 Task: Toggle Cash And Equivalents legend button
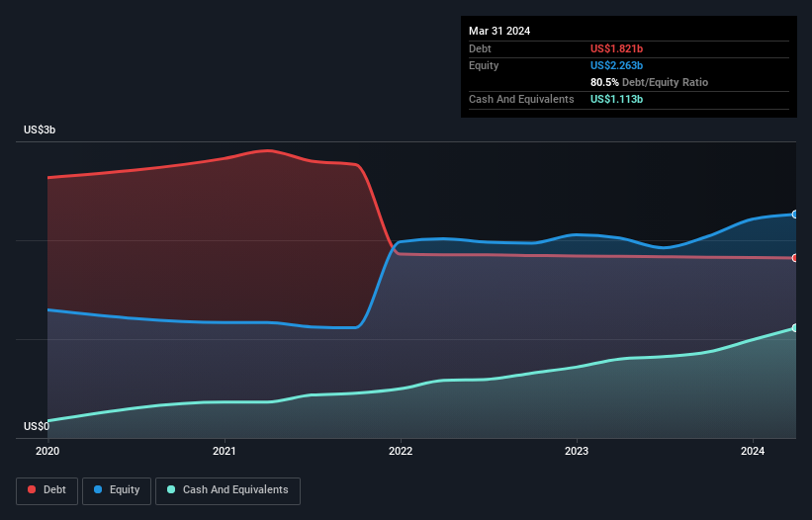tap(227, 490)
